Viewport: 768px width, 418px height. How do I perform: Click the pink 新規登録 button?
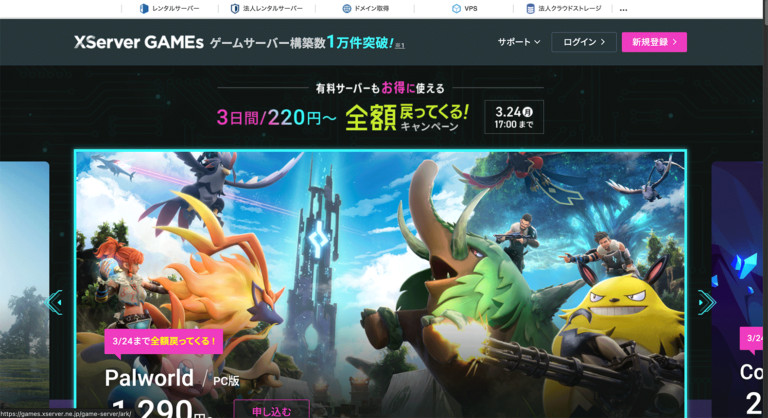(654, 42)
